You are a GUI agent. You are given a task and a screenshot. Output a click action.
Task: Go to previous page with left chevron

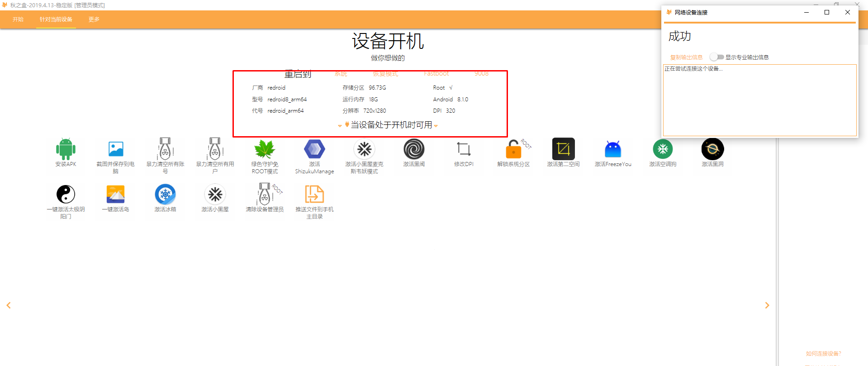(9, 305)
